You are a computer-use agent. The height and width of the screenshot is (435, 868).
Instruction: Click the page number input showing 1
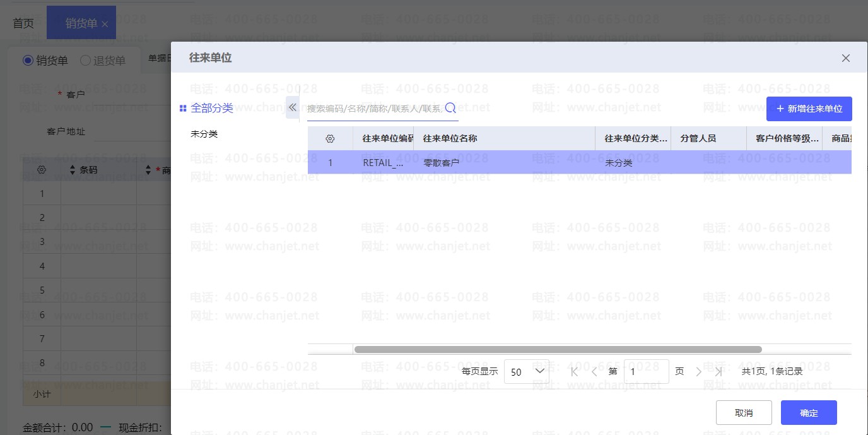[646, 372]
